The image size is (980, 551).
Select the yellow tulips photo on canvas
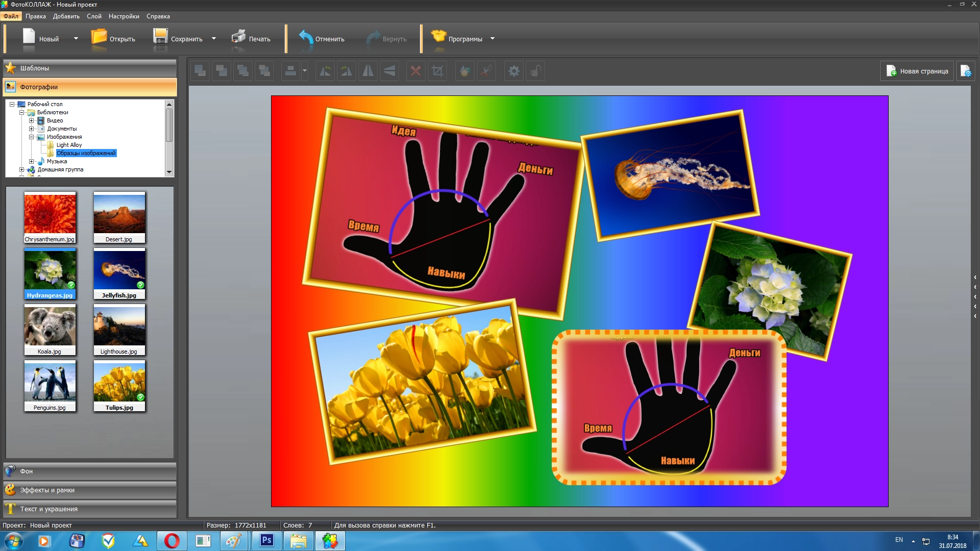(422, 382)
